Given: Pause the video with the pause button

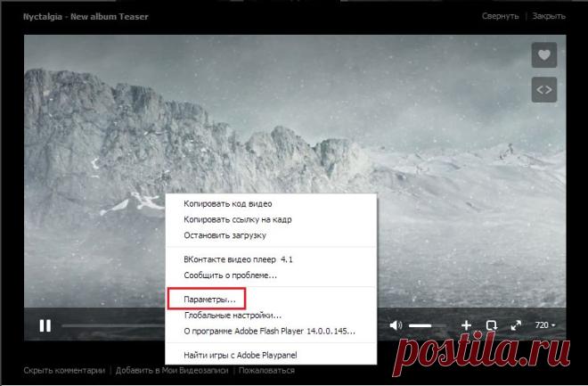Looking at the screenshot, I should tap(45, 325).
